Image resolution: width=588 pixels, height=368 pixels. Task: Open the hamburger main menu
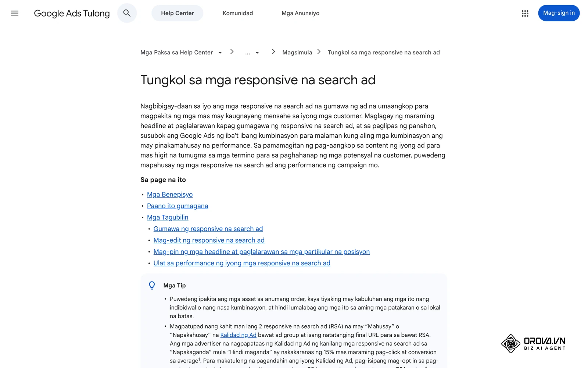tap(15, 13)
